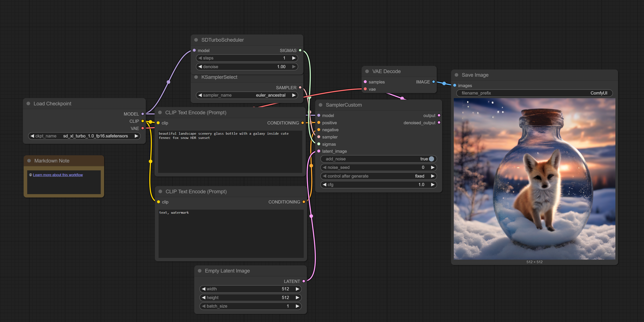Click the Save Image node collapse dot
644x322 pixels.
tap(457, 75)
